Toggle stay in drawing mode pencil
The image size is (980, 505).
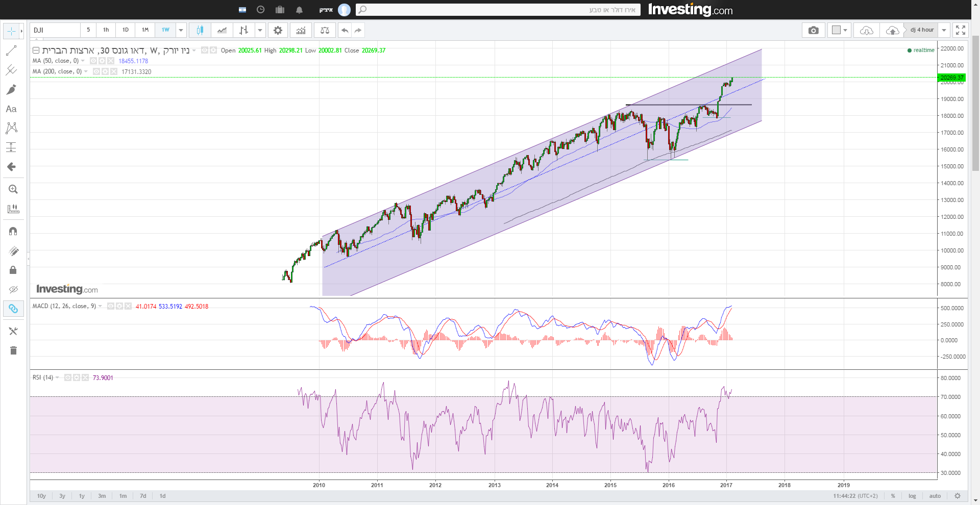pos(13,250)
